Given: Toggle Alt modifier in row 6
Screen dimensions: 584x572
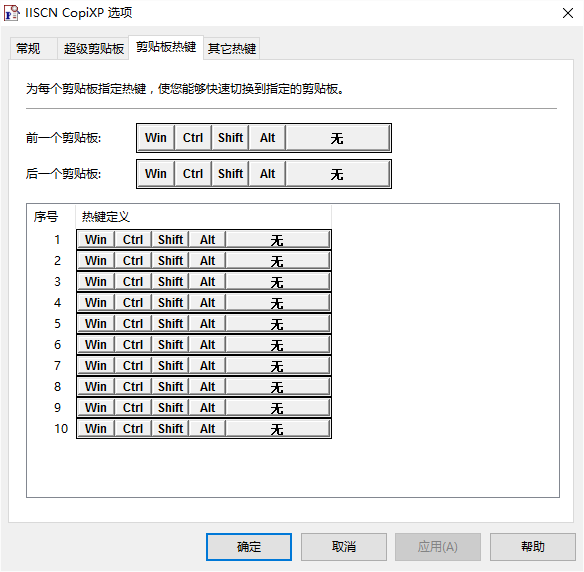Looking at the screenshot, I should (x=207, y=344).
